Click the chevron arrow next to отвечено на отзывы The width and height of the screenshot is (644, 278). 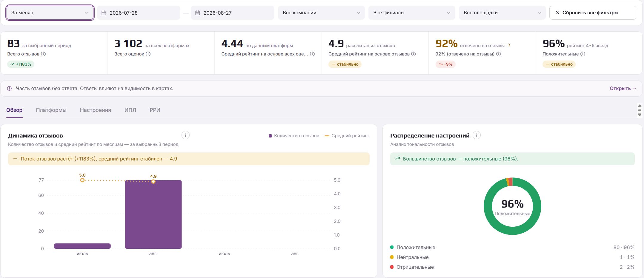tap(509, 45)
